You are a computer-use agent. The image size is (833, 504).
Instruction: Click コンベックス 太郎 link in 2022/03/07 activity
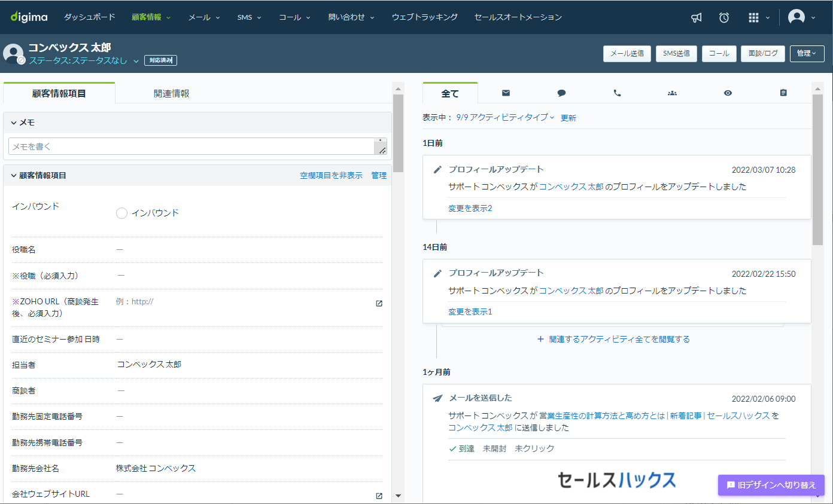click(571, 187)
